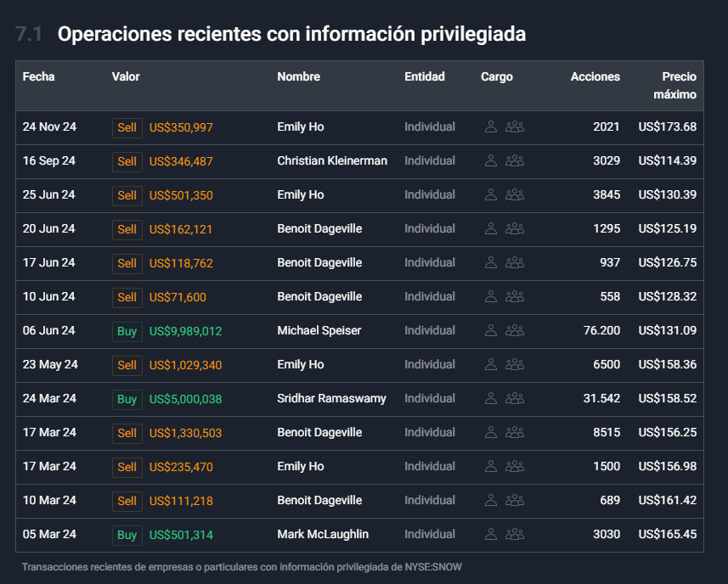This screenshot has height=584, width=728.
Task: Click group icon in 10 Mar 24 row
Action: click(x=515, y=500)
